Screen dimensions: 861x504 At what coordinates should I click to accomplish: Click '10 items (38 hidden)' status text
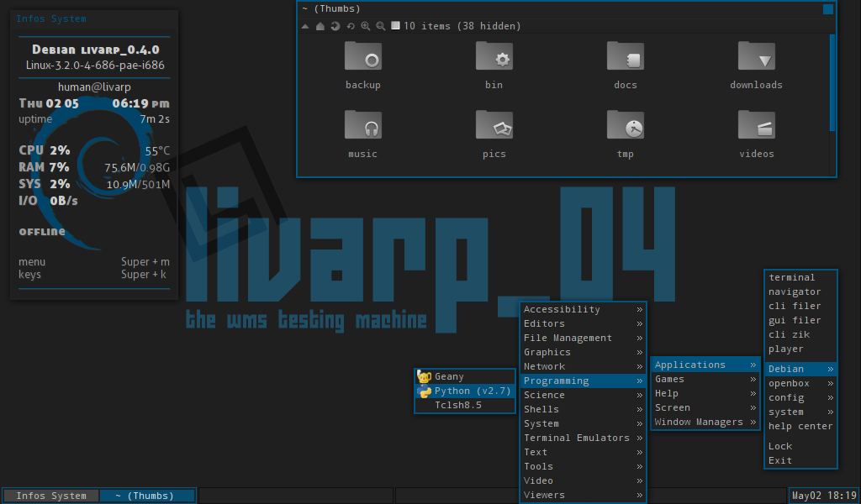pos(462,26)
